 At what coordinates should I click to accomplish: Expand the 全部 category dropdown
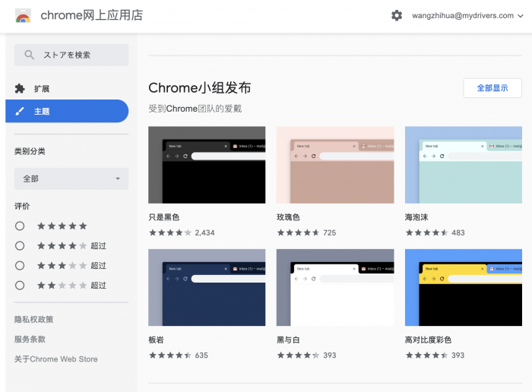(x=71, y=179)
